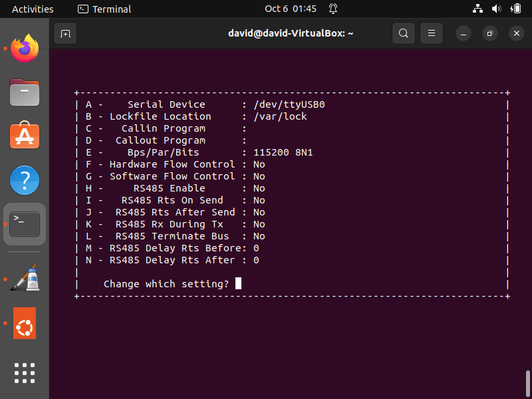Image resolution: width=532 pixels, height=399 pixels.
Task: Open the terminal hamburger menu
Action: [430, 33]
